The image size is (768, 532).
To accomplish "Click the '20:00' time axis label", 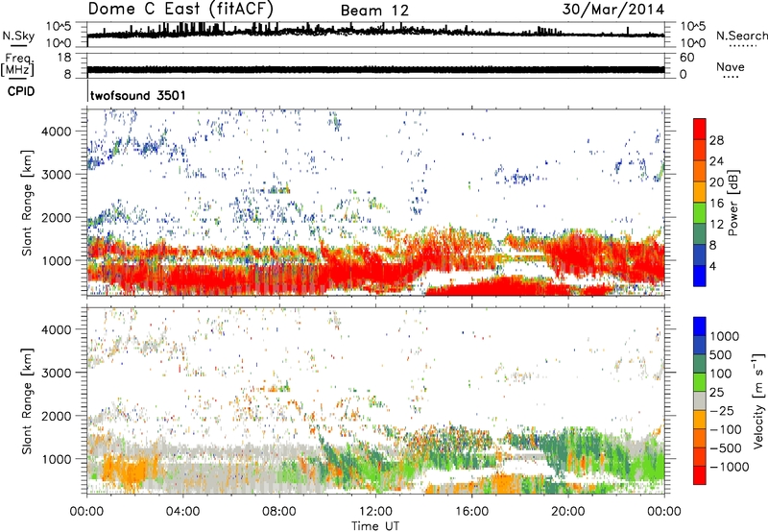I will (568, 512).
